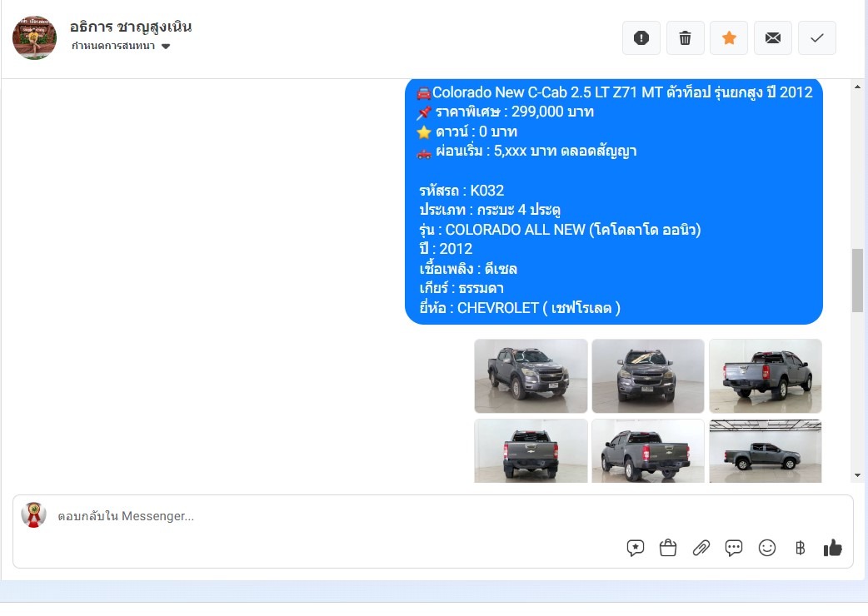
Task: Click the line รุ่น : COLORADO ALL NEW
Action: (561, 230)
